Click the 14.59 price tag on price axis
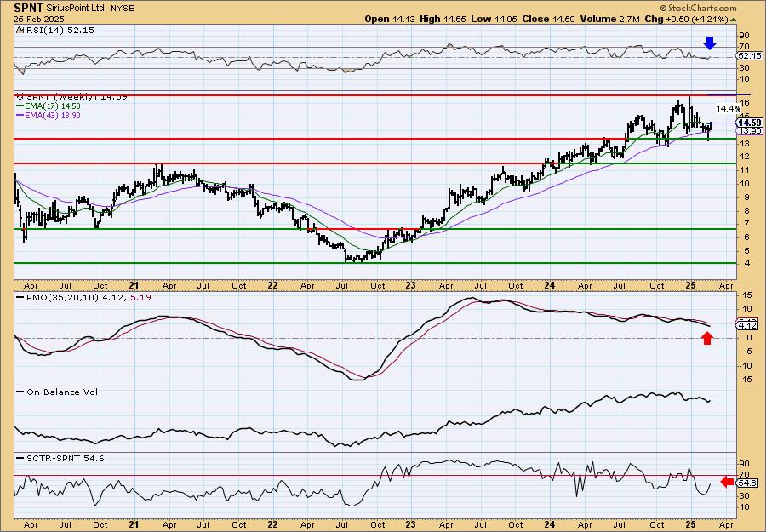766x532 pixels. pos(750,123)
